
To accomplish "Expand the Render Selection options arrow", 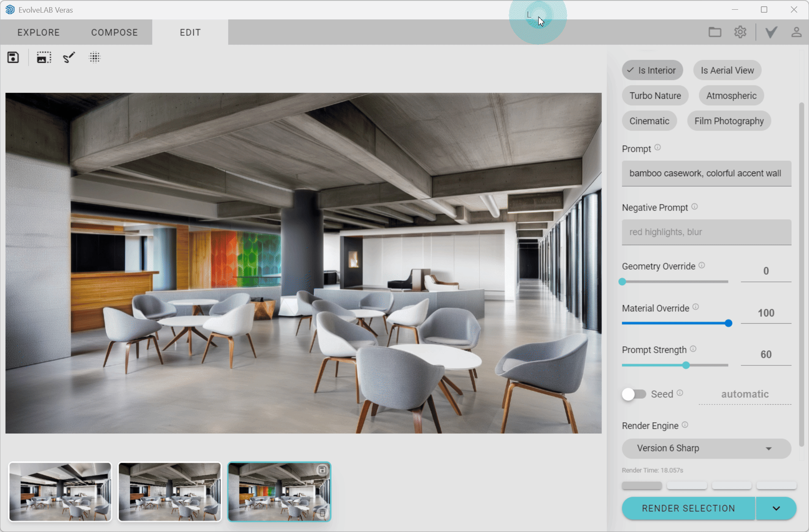I will 776,508.
